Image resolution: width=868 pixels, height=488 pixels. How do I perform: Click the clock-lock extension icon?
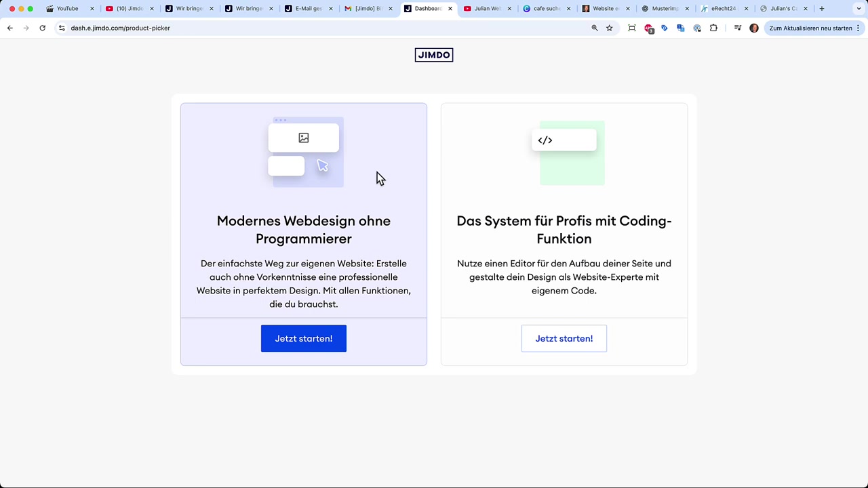tap(697, 28)
